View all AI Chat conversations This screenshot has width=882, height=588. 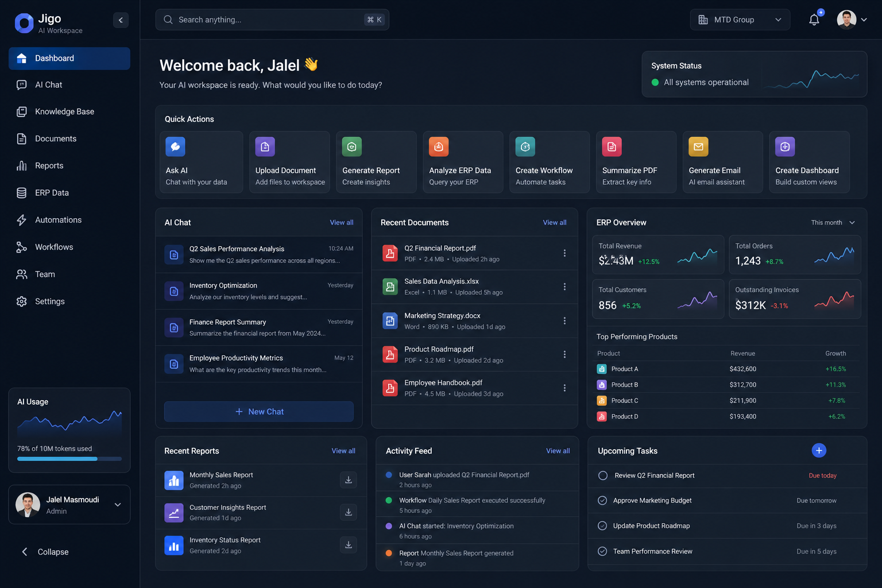342,222
